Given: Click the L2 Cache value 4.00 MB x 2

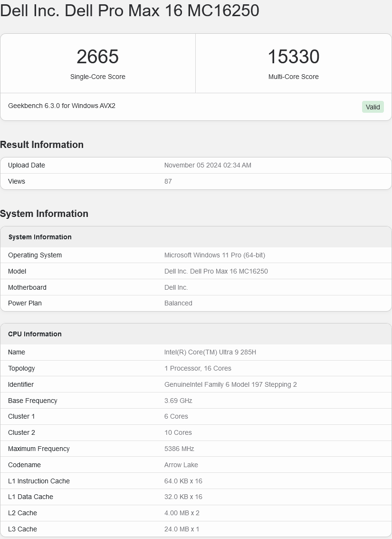Looking at the screenshot, I should point(182,513).
